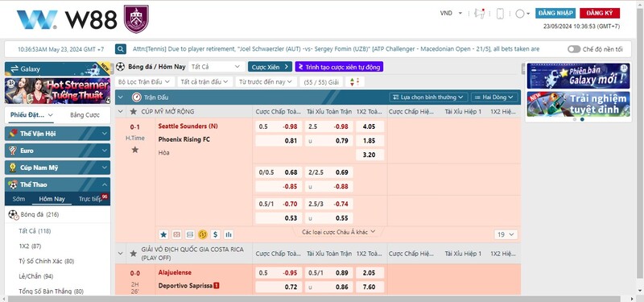Image resolution: width=644 pixels, height=302 pixels.
Task: Bet Seattle Sounders 1X2 odds 4.05
Action: click(x=369, y=126)
